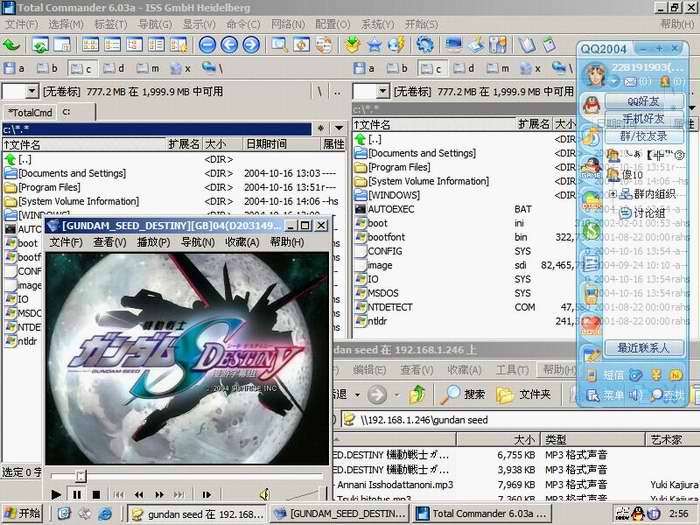Select drive d in left panel drive bar

coord(114,68)
